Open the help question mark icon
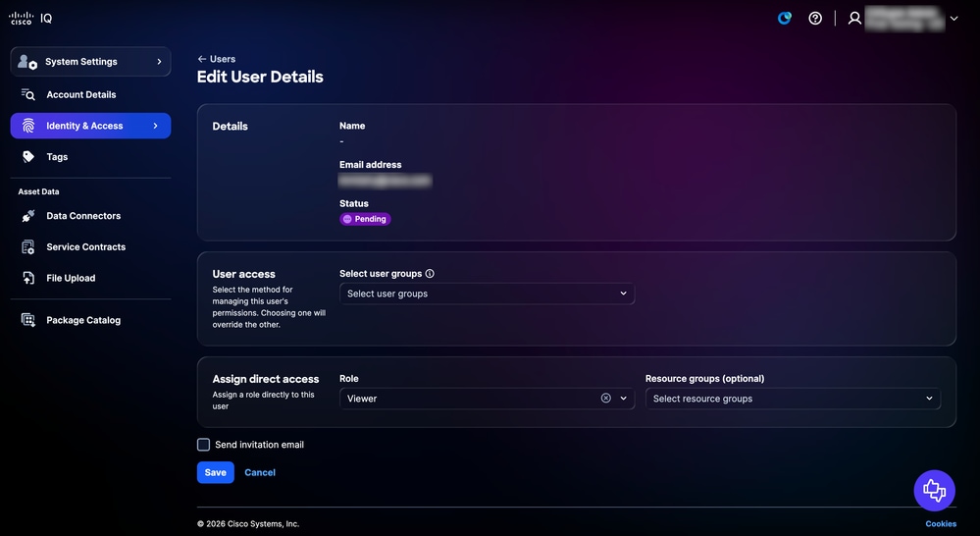This screenshot has width=980, height=536. tap(815, 18)
